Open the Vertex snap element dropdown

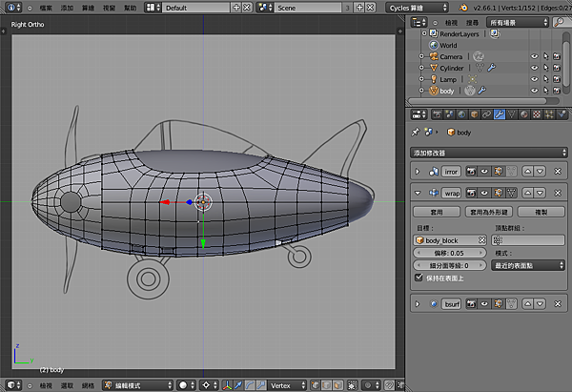pos(287,385)
